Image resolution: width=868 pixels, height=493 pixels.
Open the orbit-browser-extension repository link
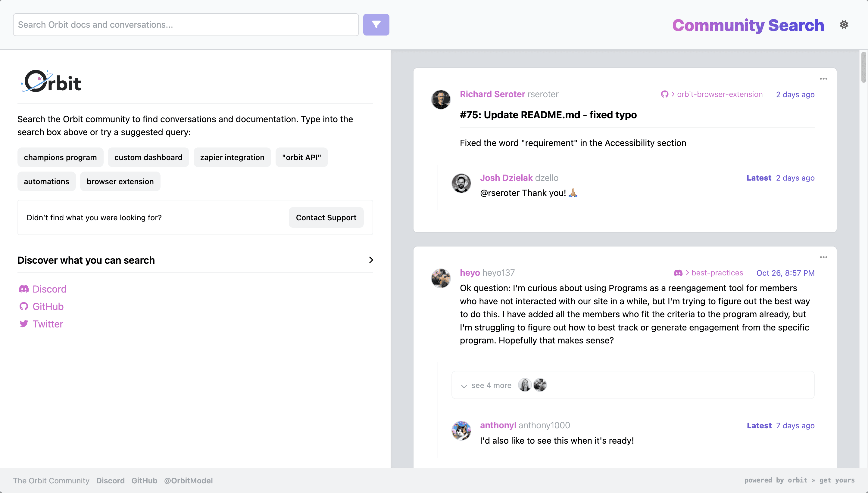pyautogui.click(x=720, y=95)
